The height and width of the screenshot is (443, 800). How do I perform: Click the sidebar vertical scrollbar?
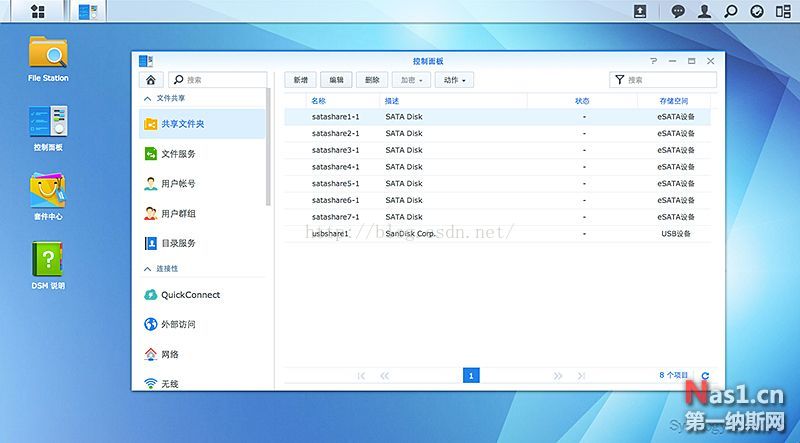pyautogui.click(x=269, y=150)
